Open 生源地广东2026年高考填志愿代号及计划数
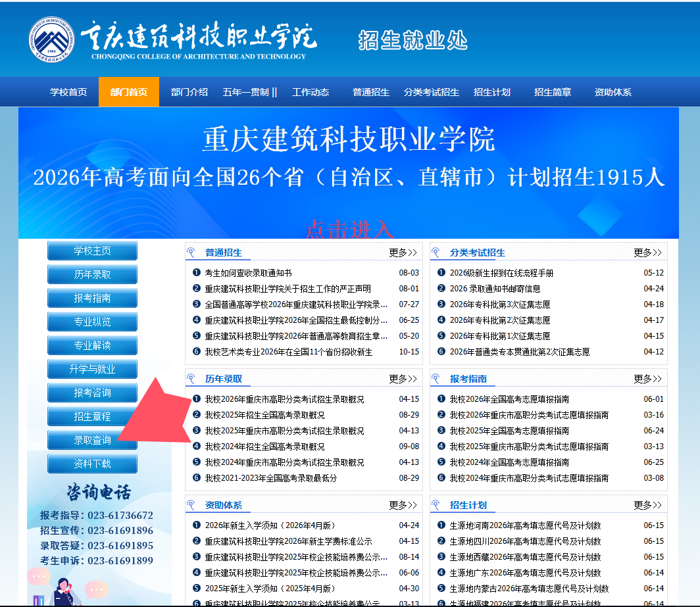 click(x=526, y=573)
